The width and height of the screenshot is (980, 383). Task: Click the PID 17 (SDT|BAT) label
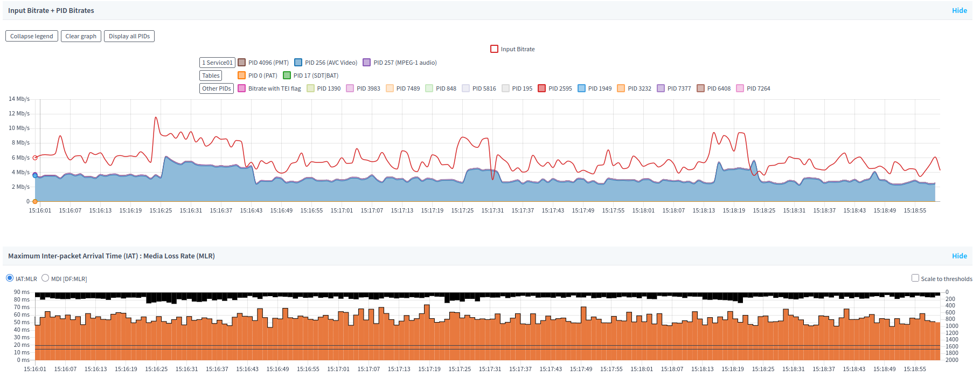(x=316, y=76)
